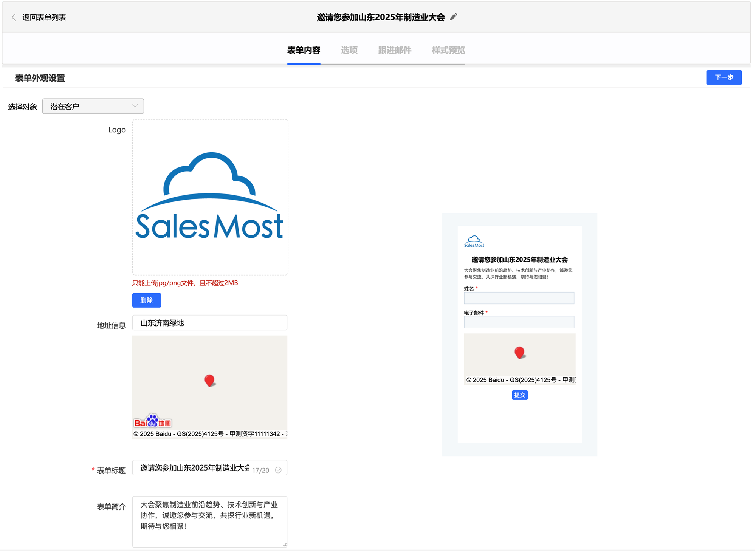Viewport: 756px width, 551px height.
Task: Click the back arrow chevron icon
Action: [x=14, y=17]
